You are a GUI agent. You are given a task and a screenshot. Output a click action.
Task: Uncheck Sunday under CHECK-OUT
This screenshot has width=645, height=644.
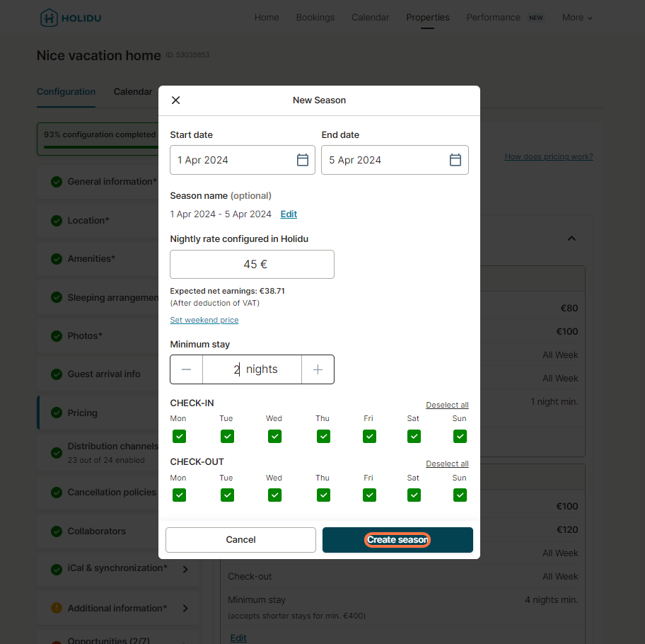[460, 495]
